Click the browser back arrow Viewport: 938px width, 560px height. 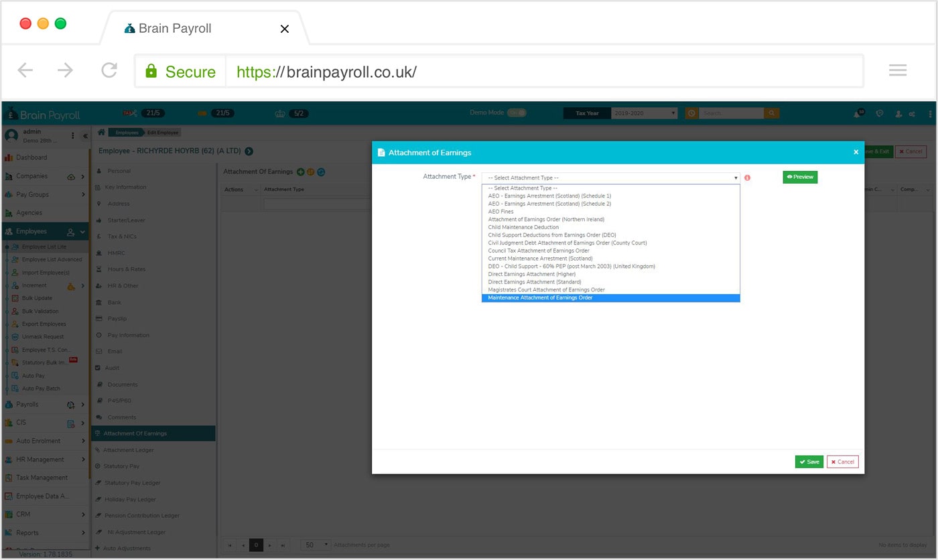coord(25,70)
